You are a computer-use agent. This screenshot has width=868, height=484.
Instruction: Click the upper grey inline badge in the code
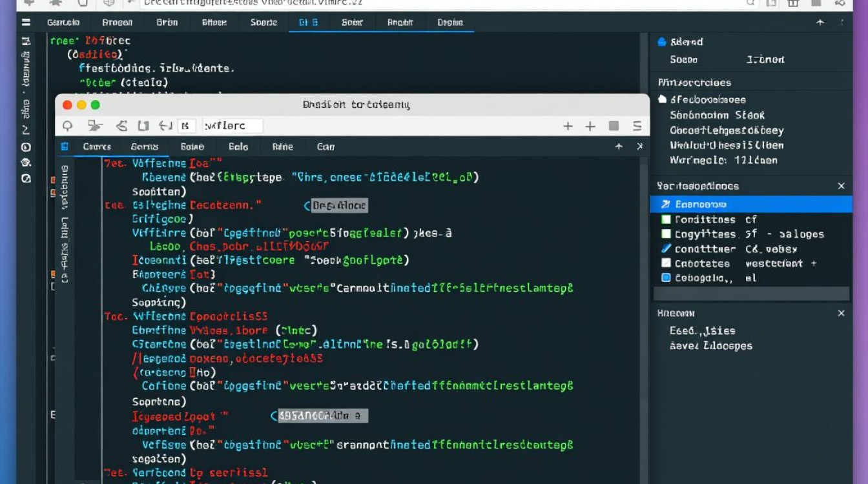coord(339,206)
